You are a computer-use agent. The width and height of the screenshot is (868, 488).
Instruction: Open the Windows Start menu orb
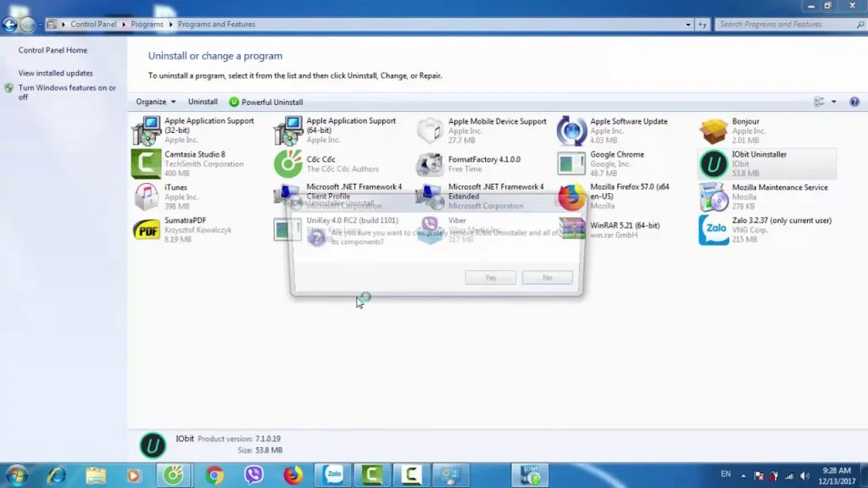(17, 475)
